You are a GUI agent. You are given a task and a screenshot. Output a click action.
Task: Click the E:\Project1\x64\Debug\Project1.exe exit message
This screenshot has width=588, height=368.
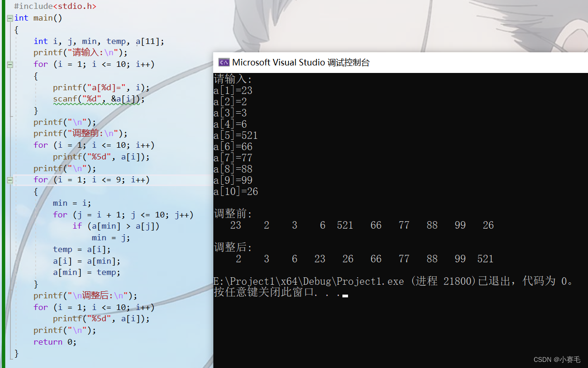pyautogui.click(x=393, y=281)
